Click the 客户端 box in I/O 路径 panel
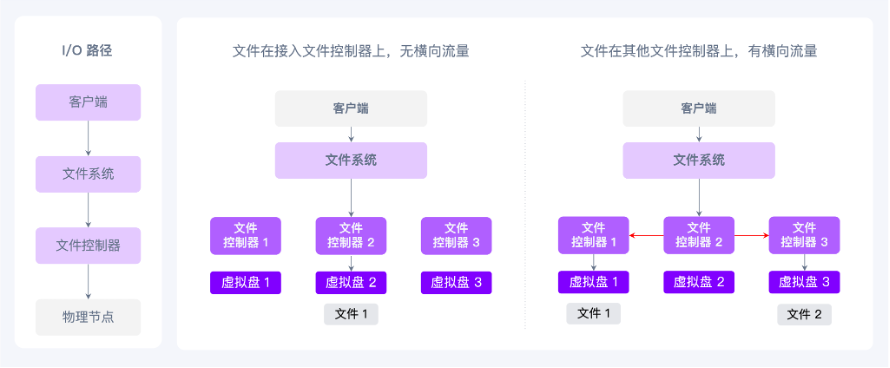 point(88,102)
